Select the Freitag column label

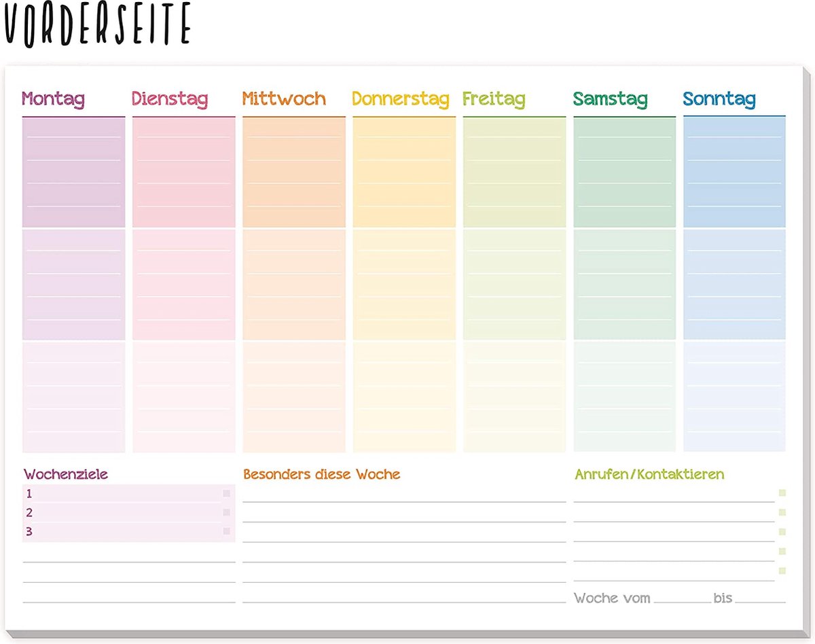pyautogui.click(x=494, y=99)
